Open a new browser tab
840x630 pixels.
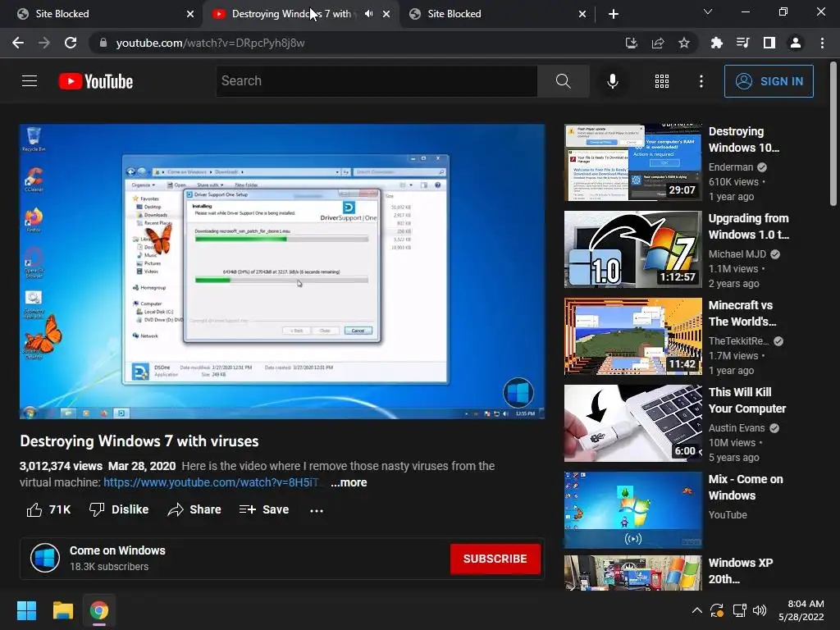click(614, 14)
